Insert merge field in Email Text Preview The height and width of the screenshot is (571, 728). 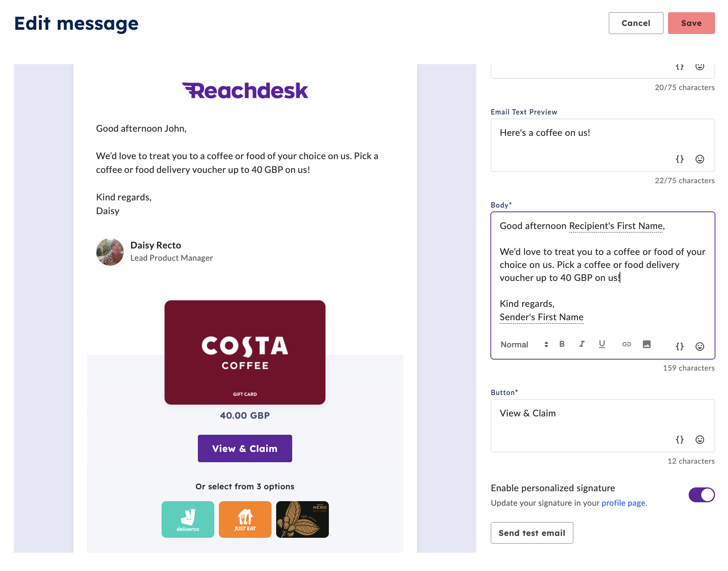679,159
